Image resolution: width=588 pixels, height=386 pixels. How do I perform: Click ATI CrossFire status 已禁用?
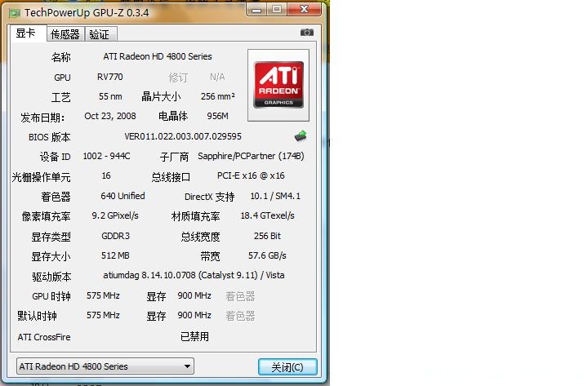(194, 336)
